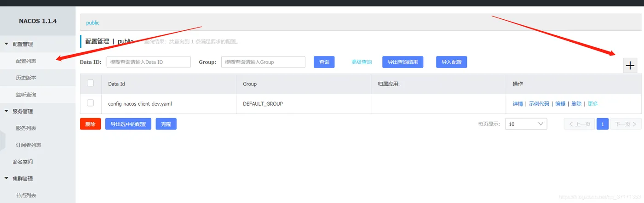644x203 pixels.
Task: Click the 克隆 button
Action: pyautogui.click(x=166, y=124)
